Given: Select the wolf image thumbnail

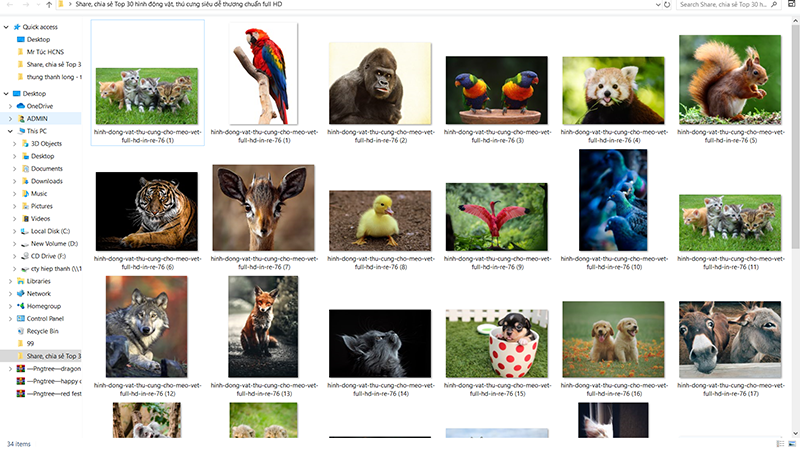Looking at the screenshot, I should tap(146, 327).
